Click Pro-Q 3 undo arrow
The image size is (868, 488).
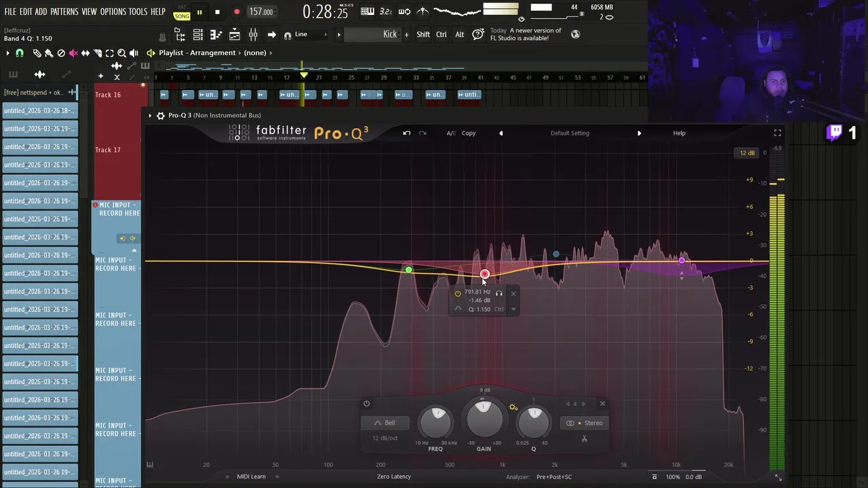(406, 133)
